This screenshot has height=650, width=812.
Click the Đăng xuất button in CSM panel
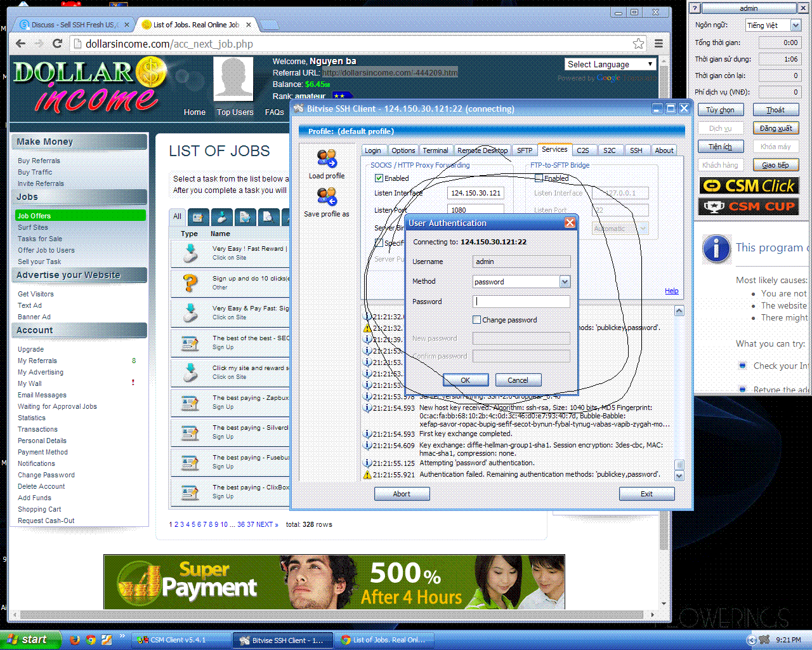coord(776,128)
